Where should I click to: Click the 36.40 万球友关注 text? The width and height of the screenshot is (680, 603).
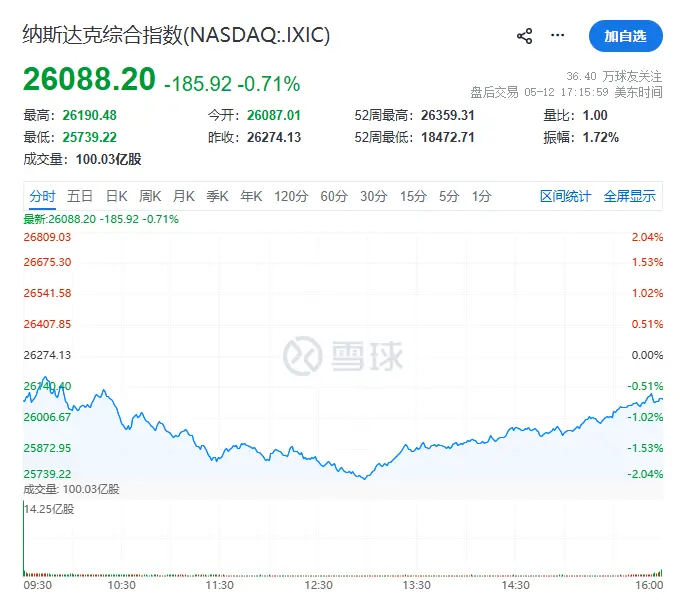[614, 76]
